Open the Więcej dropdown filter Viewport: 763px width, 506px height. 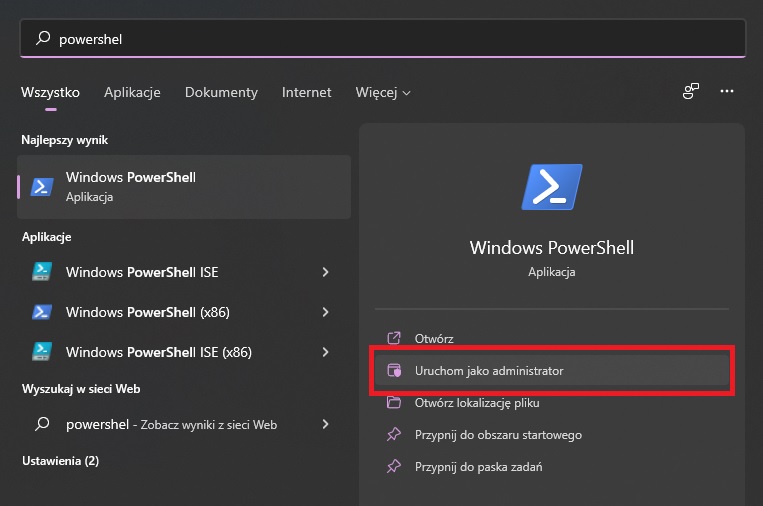coord(383,92)
